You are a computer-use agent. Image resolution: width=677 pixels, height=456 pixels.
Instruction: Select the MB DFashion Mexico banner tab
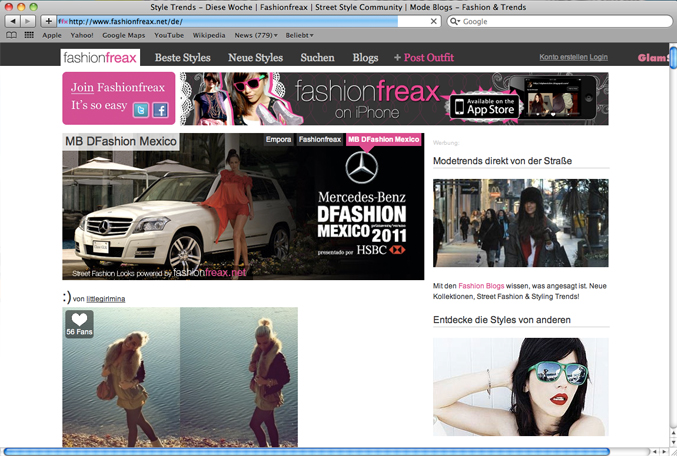pyautogui.click(x=383, y=139)
